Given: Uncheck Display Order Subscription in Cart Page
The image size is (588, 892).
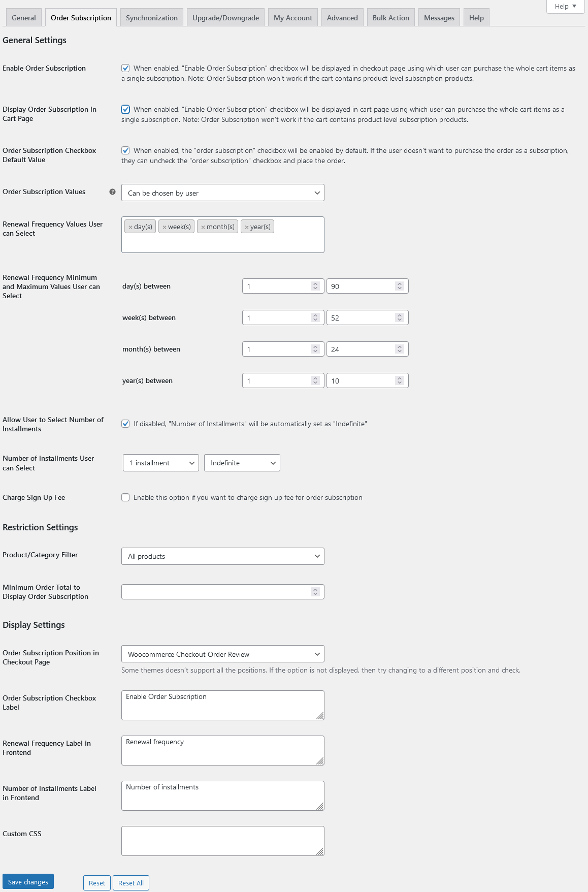Looking at the screenshot, I should [125, 109].
